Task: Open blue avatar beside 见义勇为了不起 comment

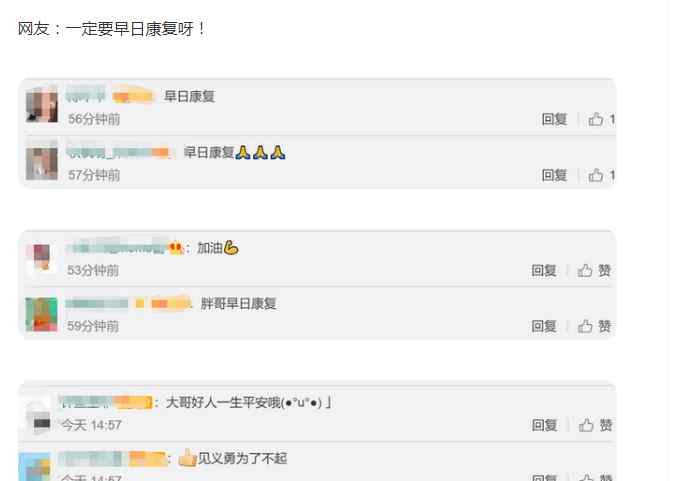Action: tap(34, 467)
